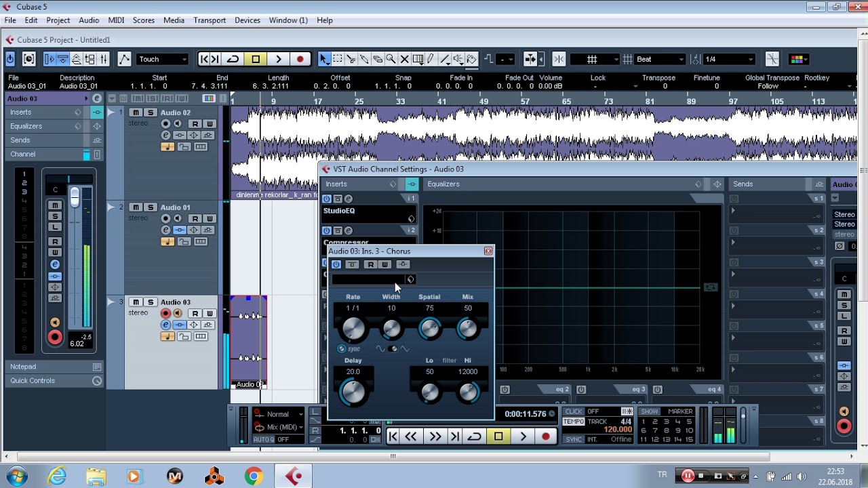Select the Draw pencil tool
This screenshot has width=868, height=488.
[x=431, y=60]
